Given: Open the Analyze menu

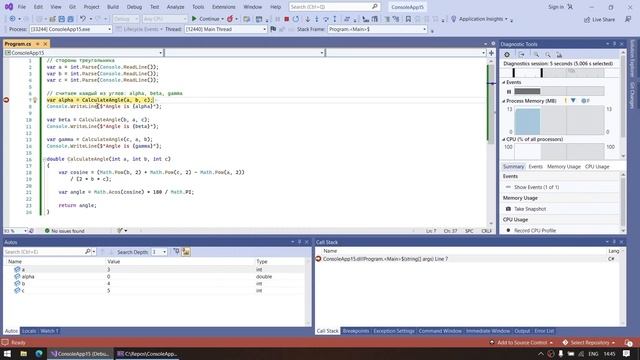Looking at the screenshot, I should [x=175, y=7].
